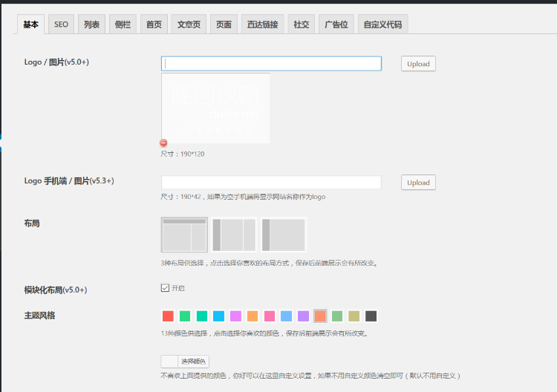Open the 列表 tab
The height and width of the screenshot is (392, 557).
(x=91, y=24)
